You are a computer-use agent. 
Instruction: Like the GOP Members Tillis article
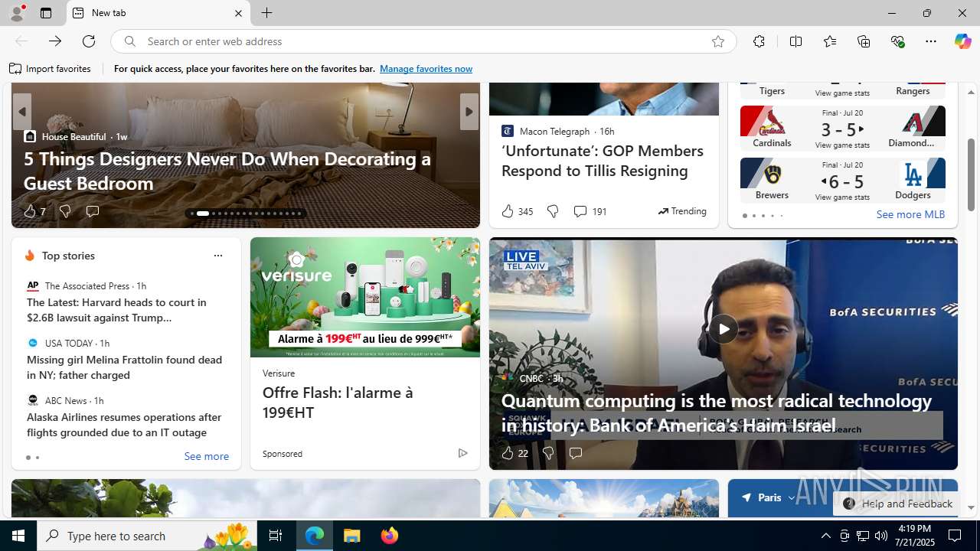click(517, 211)
